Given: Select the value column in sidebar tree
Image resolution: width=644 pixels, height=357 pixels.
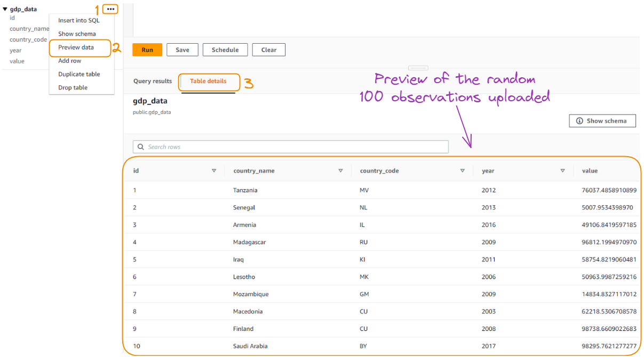Looking at the screenshot, I should tap(17, 61).
